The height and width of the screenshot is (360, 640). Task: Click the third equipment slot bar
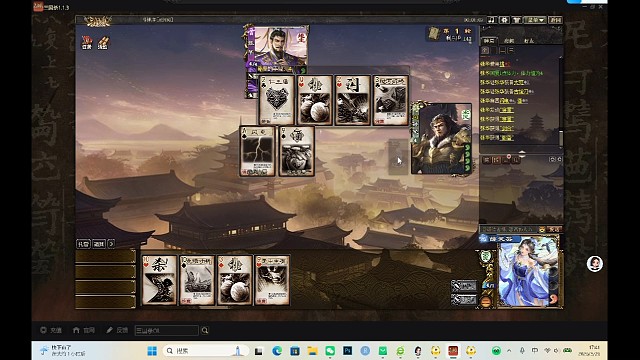click(x=105, y=287)
